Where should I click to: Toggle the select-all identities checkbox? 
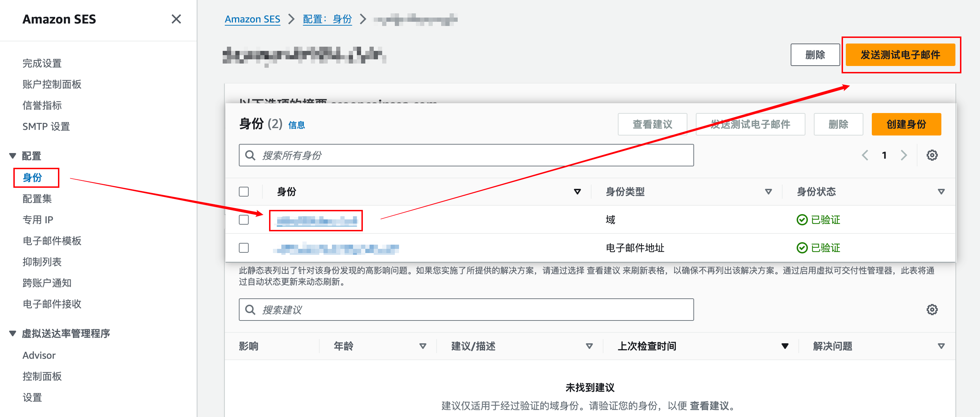[x=244, y=192]
